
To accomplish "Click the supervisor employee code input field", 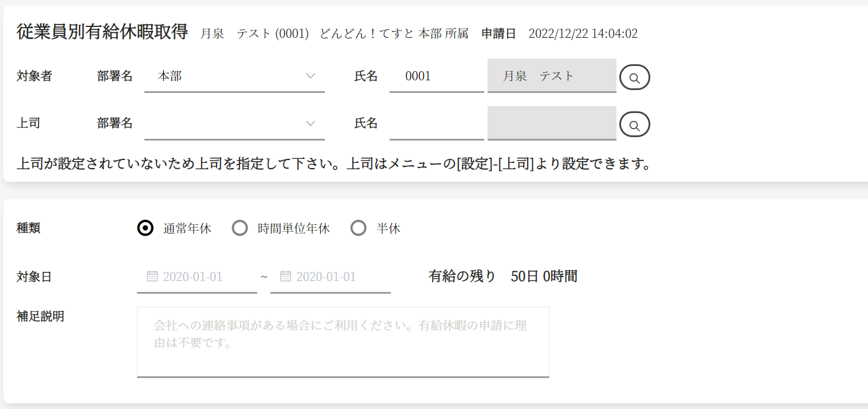I will tap(436, 123).
